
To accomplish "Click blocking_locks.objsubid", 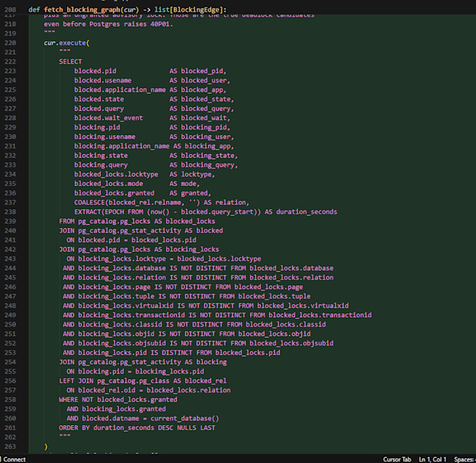I will [122, 343].
